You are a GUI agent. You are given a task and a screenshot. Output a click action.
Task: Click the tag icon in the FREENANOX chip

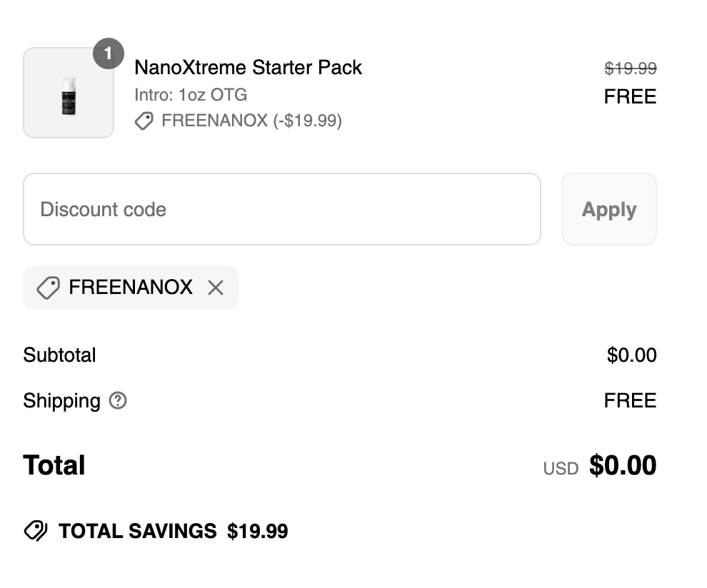click(48, 288)
